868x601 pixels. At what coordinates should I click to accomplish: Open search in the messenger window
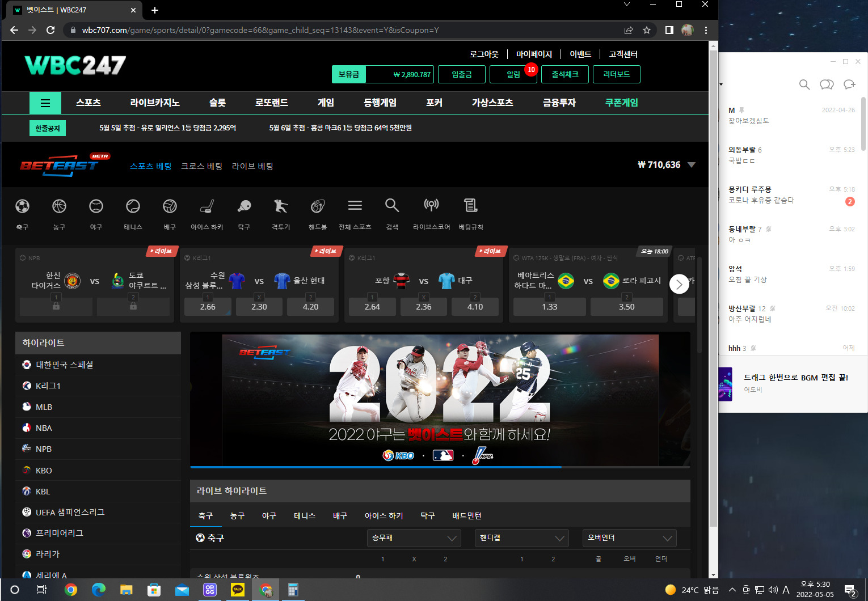click(x=804, y=84)
